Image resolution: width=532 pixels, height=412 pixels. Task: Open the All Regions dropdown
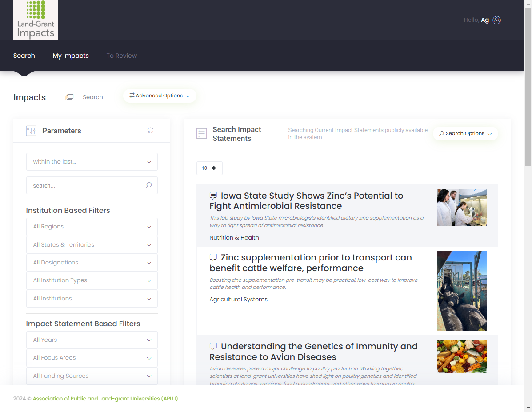click(92, 227)
